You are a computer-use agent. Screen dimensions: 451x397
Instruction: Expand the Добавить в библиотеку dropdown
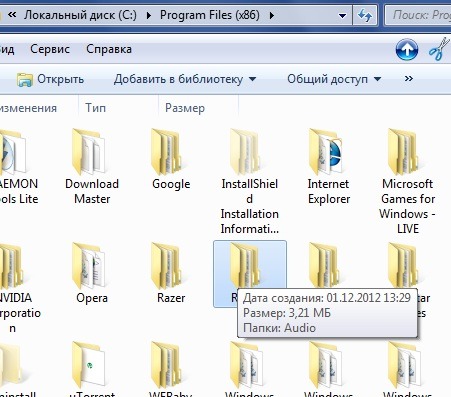click(185, 79)
